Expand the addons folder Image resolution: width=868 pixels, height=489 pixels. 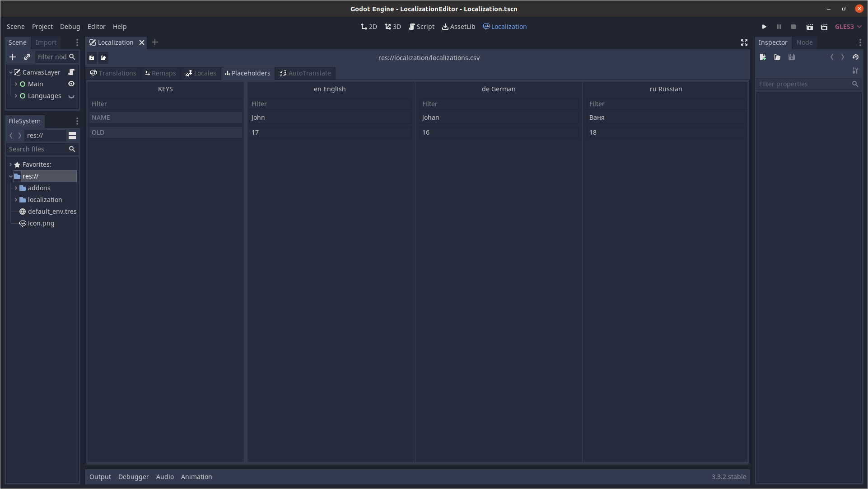16,188
